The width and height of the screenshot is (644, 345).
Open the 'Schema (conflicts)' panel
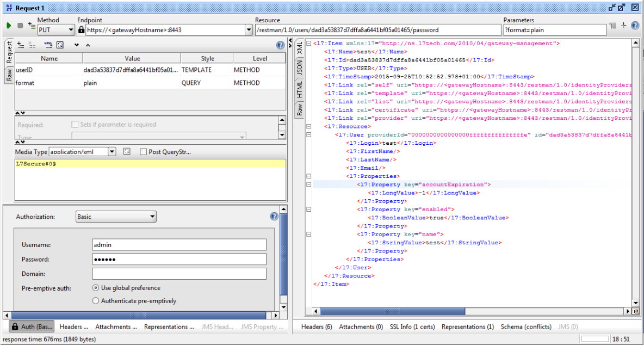point(525,327)
